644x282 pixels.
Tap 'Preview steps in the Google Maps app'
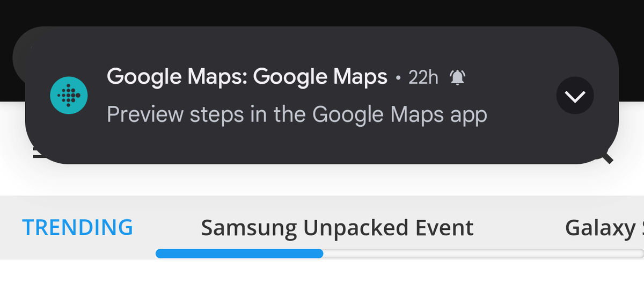pyautogui.click(x=297, y=114)
